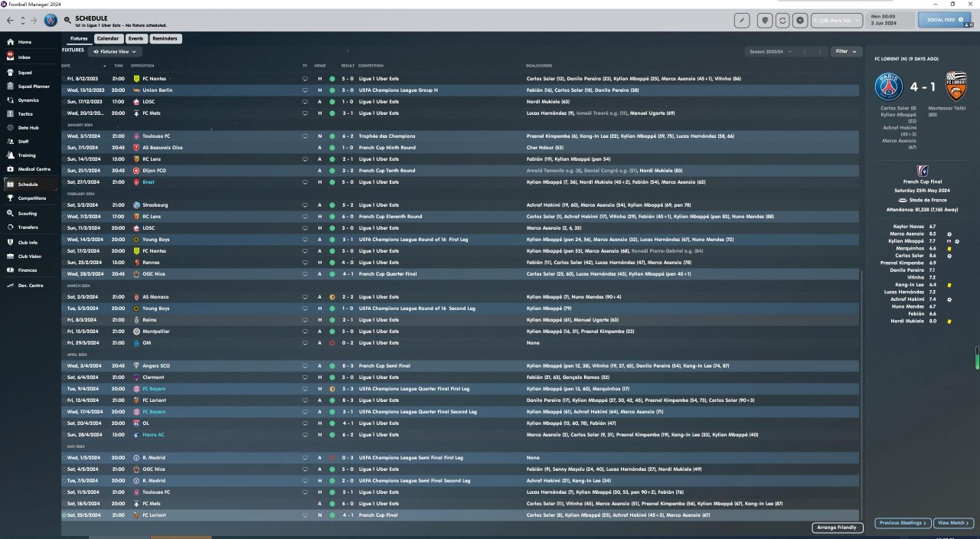The image size is (980, 539).
Task: Open the Inbox icon with unread badge
Action: point(10,57)
